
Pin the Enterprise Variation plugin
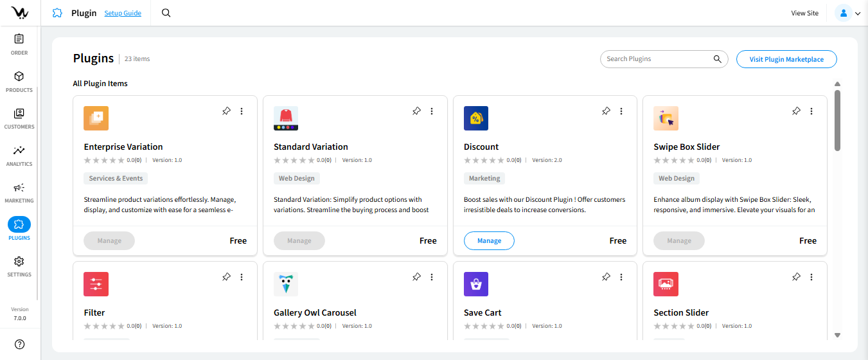click(226, 111)
